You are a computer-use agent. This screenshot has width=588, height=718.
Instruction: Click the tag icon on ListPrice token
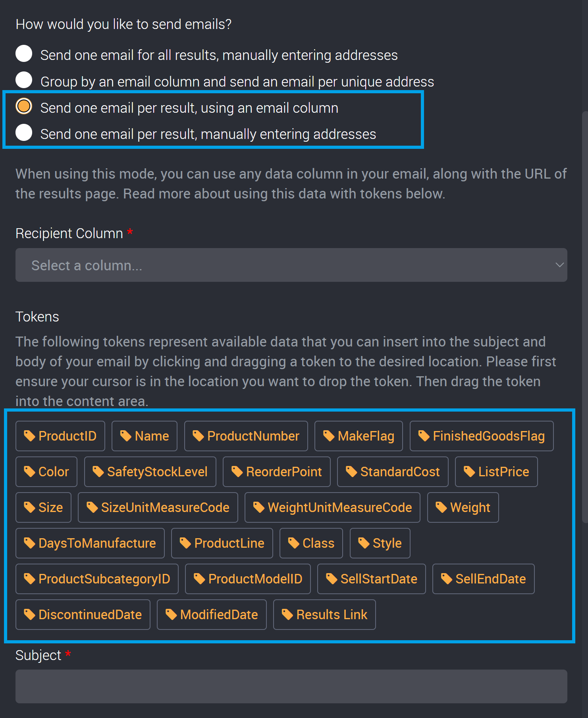click(469, 472)
